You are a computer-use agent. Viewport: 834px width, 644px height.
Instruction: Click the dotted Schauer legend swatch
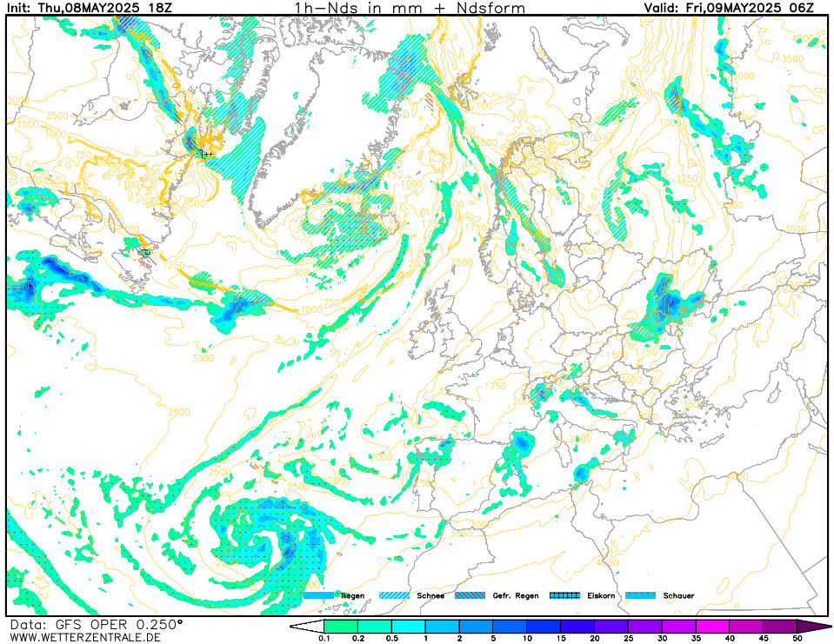coord(640,595)
